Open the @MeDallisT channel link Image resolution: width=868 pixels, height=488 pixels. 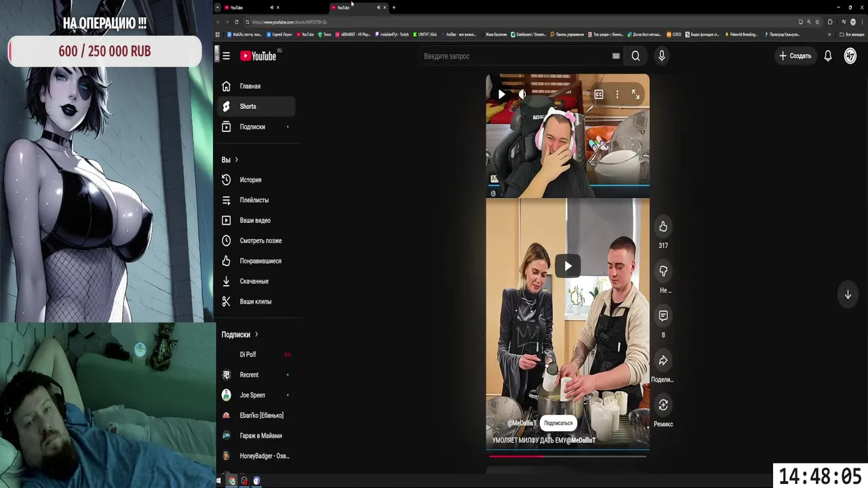[x=521, y=423]
